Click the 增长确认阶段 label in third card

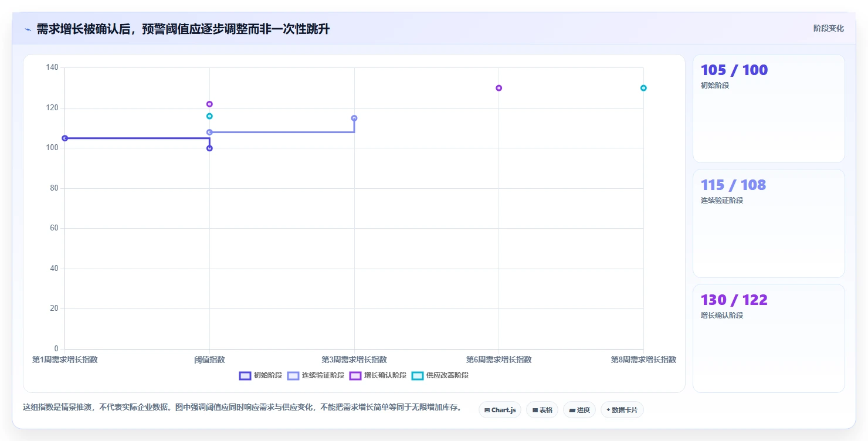[x=722, y=316]
